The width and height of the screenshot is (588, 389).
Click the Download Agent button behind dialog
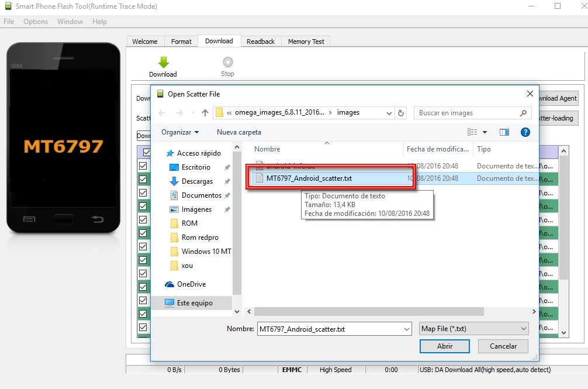pos(559,98)
